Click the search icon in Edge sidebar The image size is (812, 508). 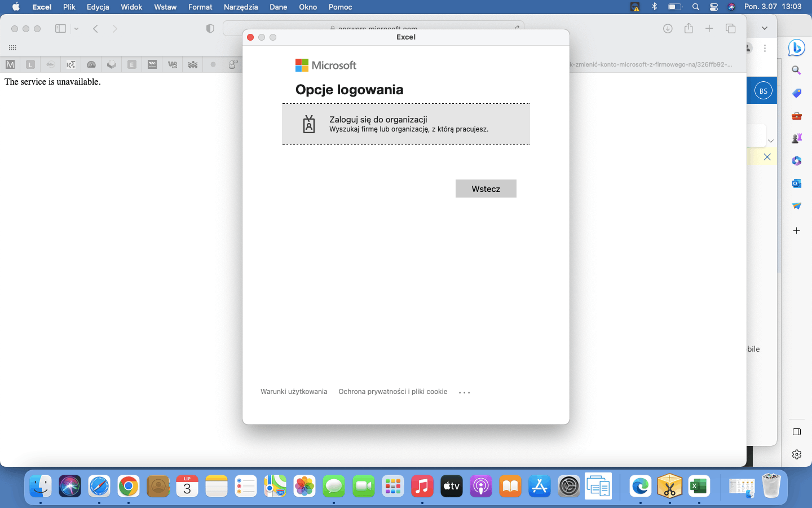point(796,71)
